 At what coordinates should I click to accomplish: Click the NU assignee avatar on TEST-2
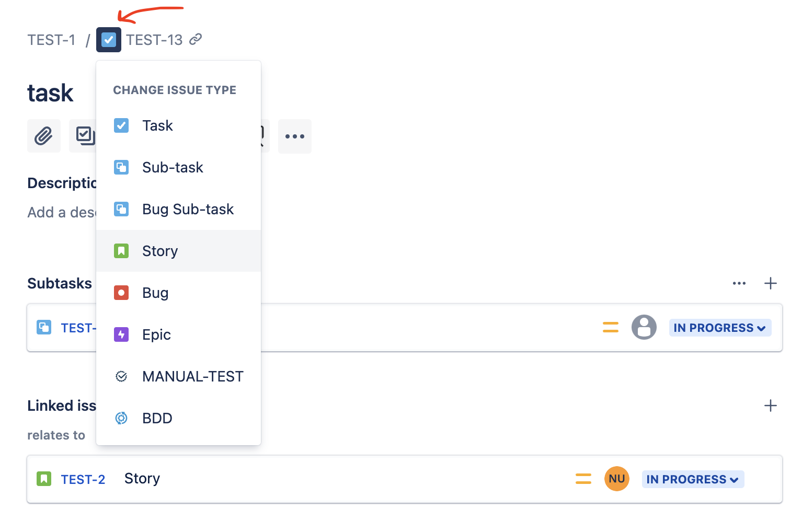click(617, 479)
